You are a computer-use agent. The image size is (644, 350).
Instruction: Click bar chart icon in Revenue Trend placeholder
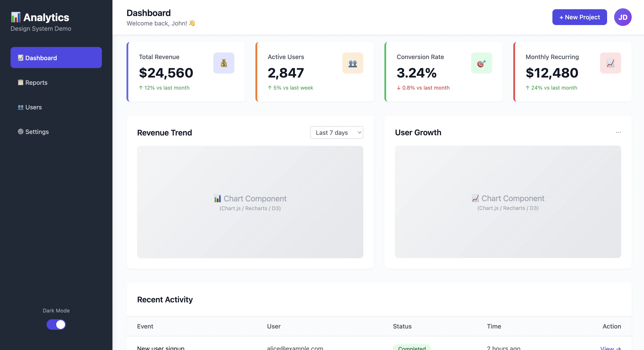[217, 198]
